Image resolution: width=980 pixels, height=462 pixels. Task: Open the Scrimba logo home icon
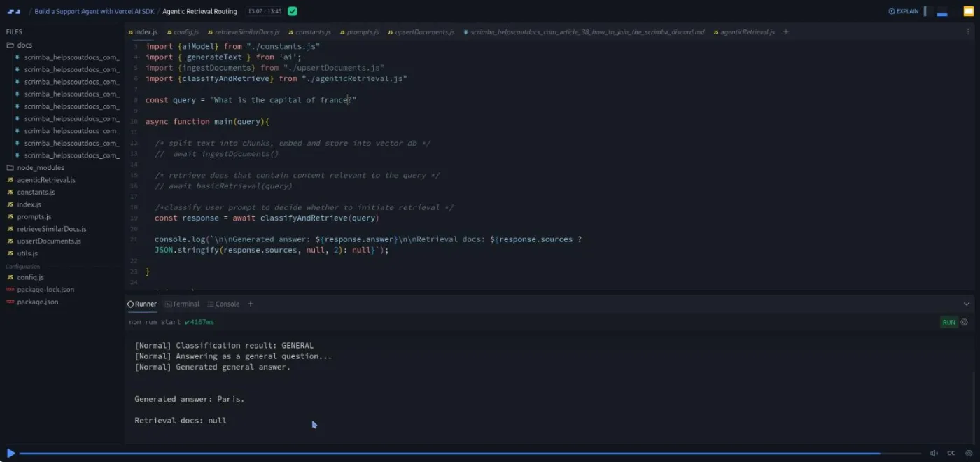14,11
